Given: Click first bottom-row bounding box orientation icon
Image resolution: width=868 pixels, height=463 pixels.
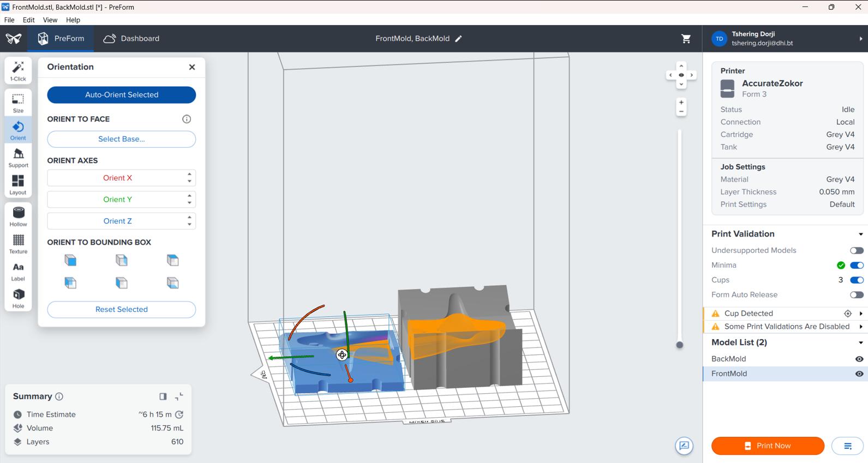Looking at the screenshot, I should (x=70, y=282).
